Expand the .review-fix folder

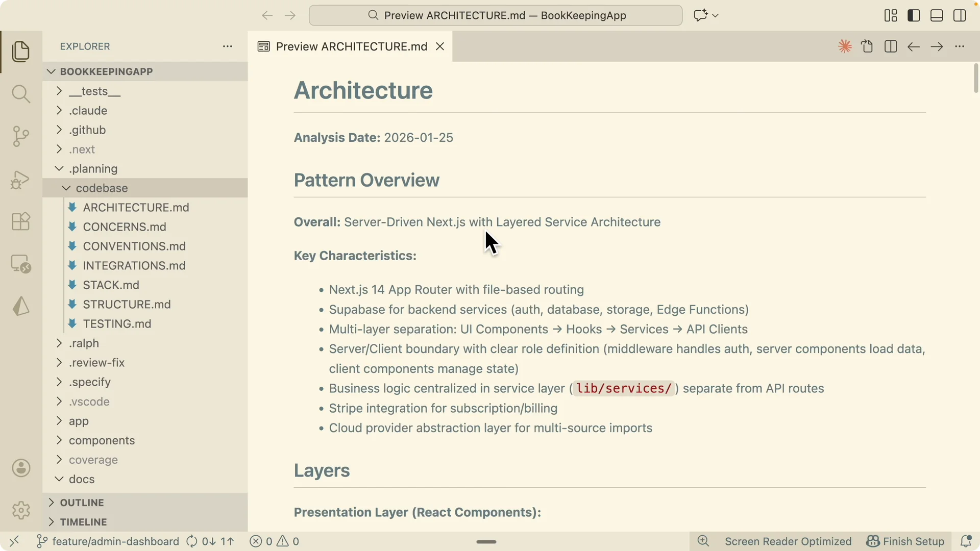145,363
